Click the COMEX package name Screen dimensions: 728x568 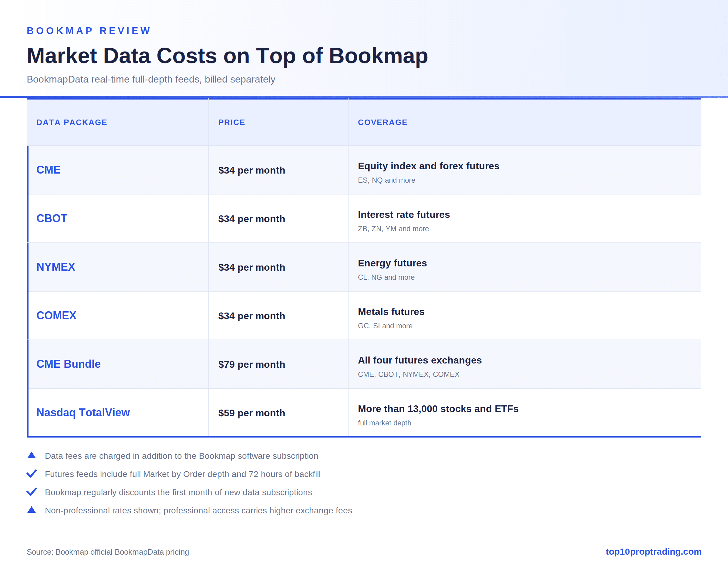pyautogui.click(x=56, y=315)
